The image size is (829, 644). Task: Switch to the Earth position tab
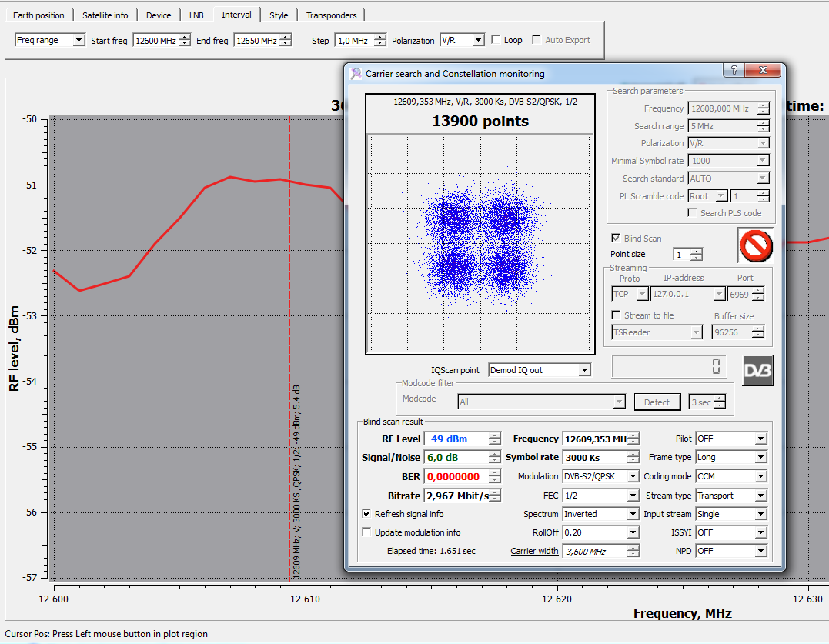tap(38, 15)
